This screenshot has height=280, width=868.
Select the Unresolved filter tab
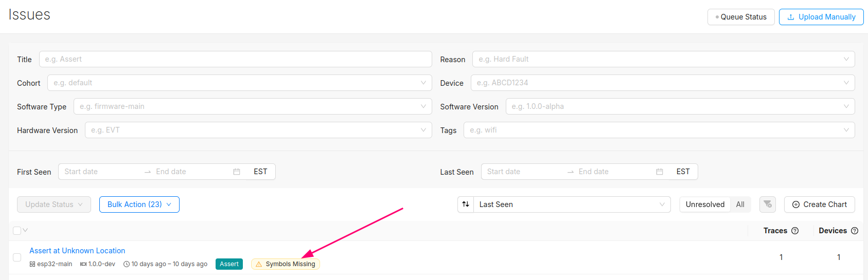[x=705, y=204]
